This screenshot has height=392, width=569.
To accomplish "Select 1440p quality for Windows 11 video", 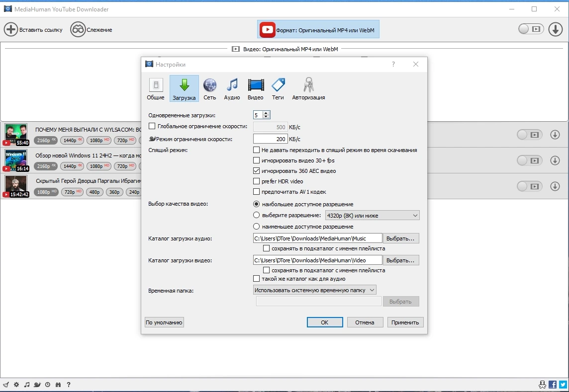I will 72,166.
